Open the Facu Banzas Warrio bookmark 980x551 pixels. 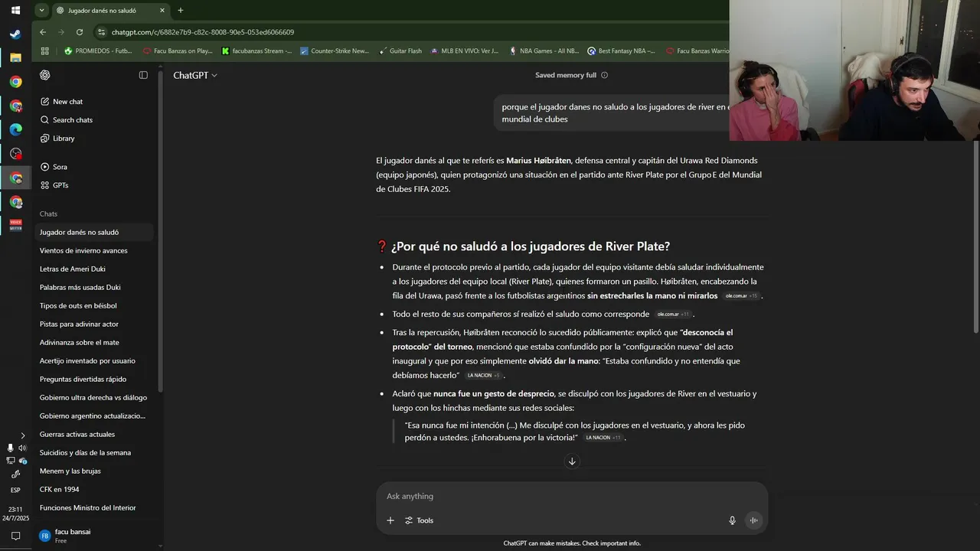[697, 51]
